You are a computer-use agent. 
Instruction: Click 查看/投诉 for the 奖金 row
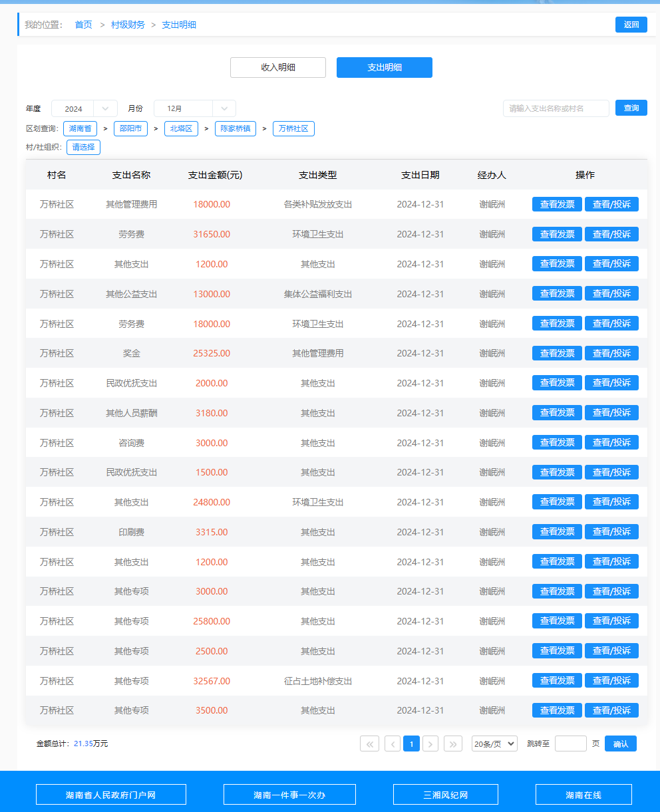[611, 353]
